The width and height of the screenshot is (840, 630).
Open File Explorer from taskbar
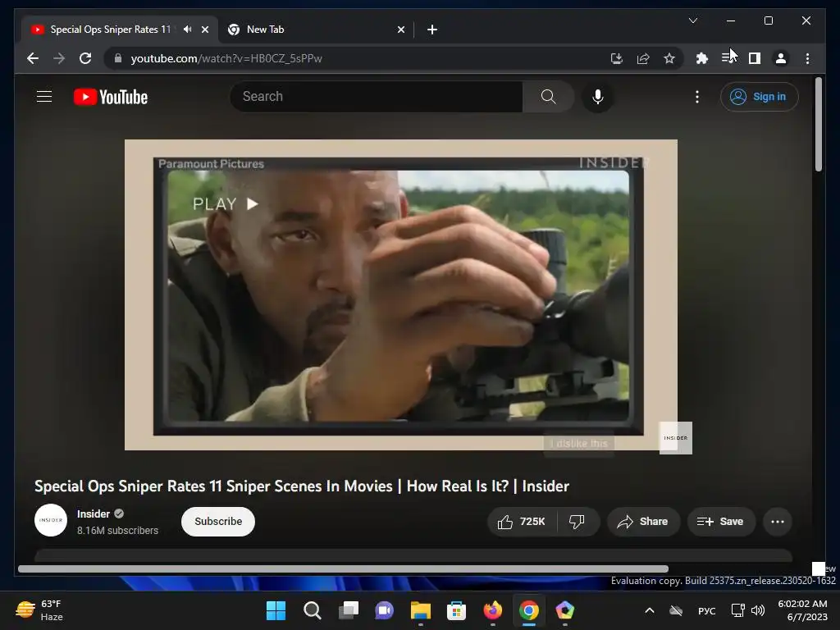click(x=421, y=610)
